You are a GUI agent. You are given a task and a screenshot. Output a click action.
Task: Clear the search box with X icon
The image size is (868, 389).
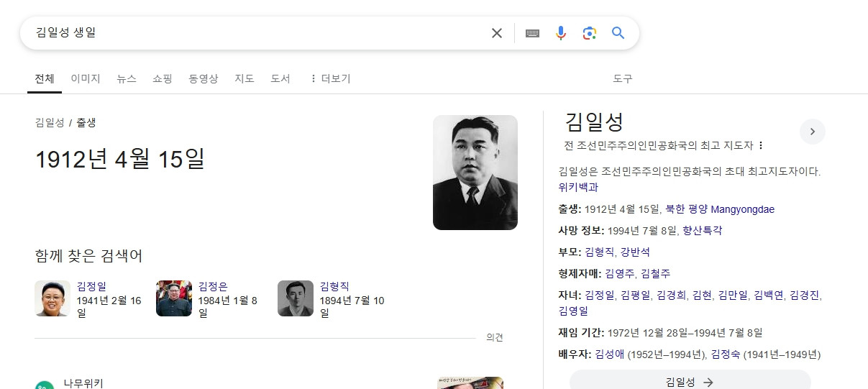click(496, 33)
